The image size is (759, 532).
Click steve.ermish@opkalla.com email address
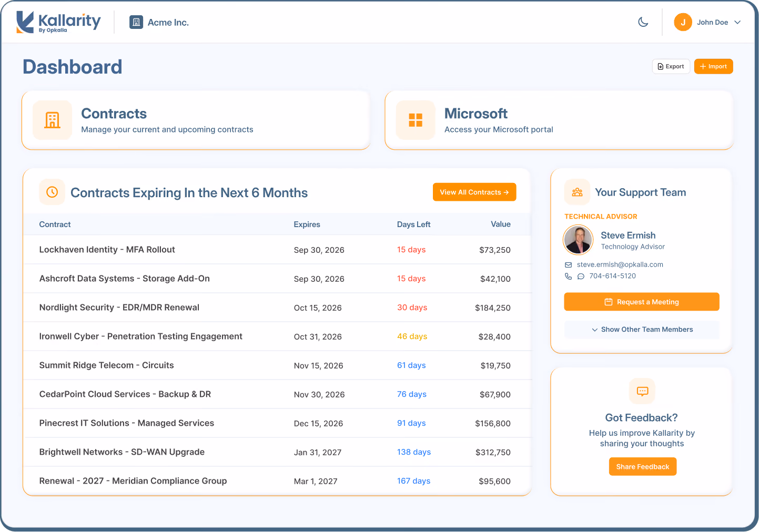[620, 264]
